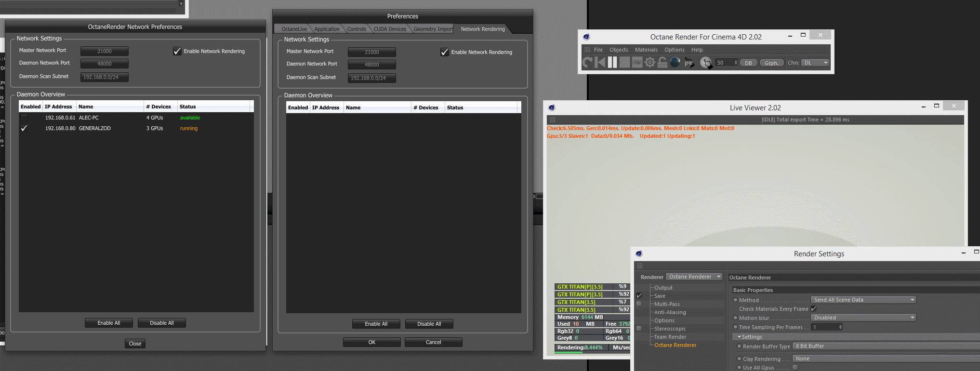Switch to the Controls tab
Image resolution: width=980 pixels, height=371 pixels.
357,29
